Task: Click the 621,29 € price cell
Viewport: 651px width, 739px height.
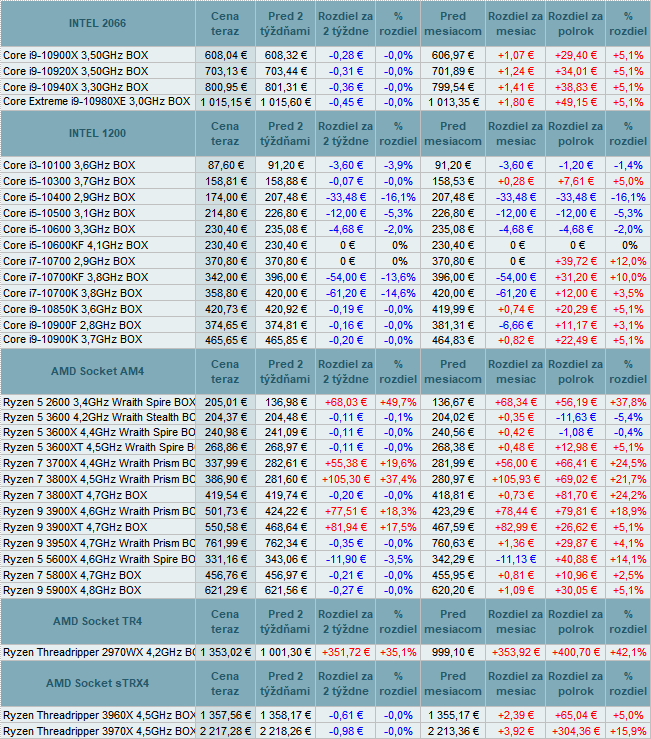Action: tap(225, 591)
